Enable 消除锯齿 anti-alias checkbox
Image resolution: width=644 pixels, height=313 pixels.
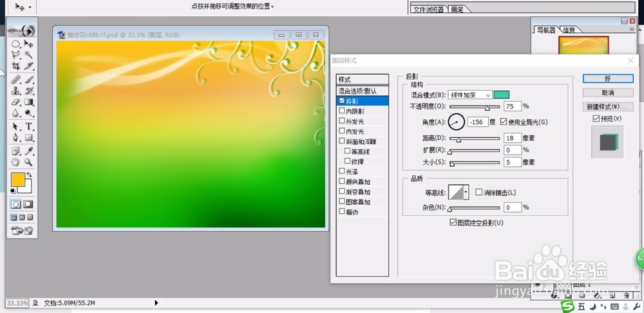tap(478, 192)
